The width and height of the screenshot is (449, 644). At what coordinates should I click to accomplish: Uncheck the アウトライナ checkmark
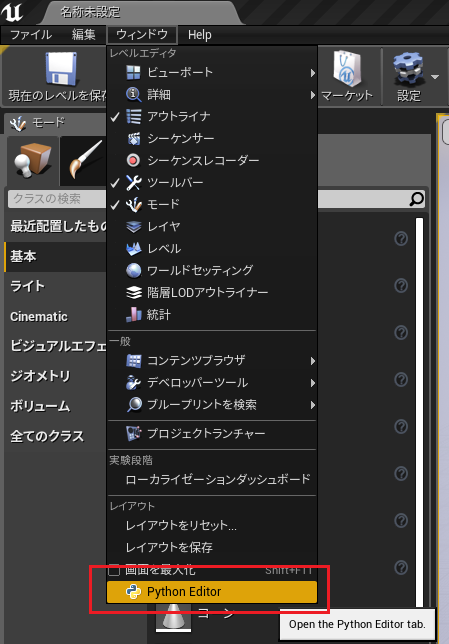pyautogui.click(x=115, y=117)
